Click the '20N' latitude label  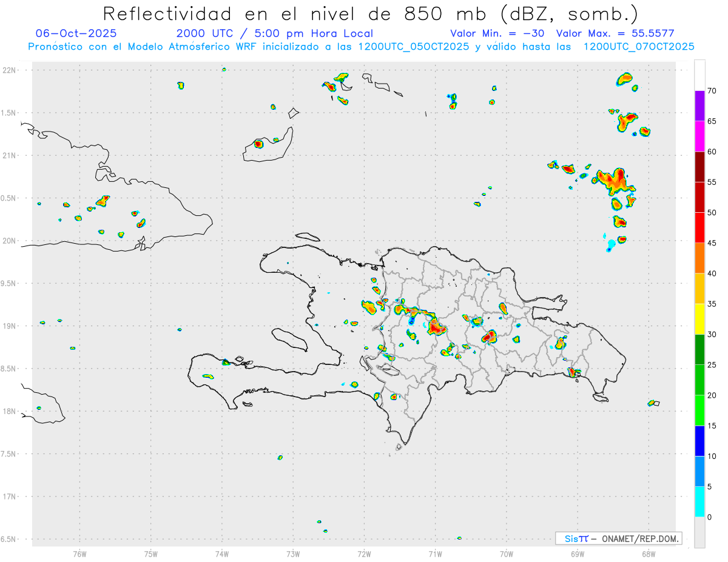click(x=9, y=241)
